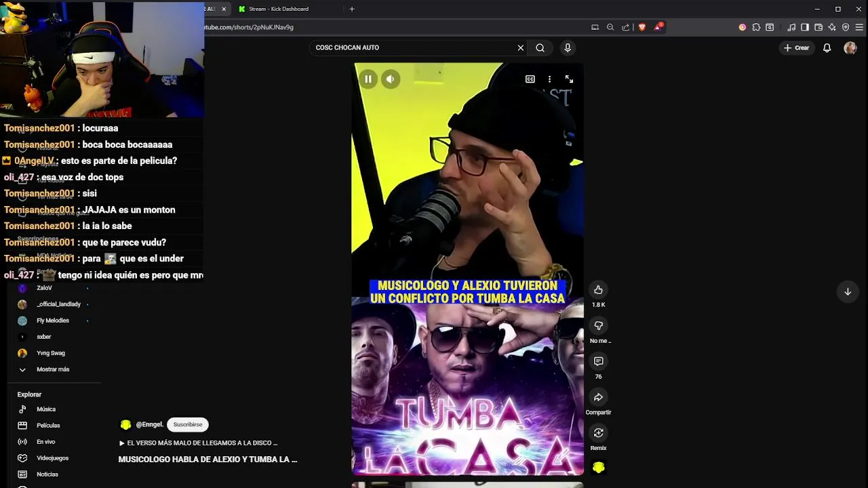This screenshot has width=868, height=488.
Task: Subscribe to @Enngel. with Suscribirse
Action: (188, 424)
